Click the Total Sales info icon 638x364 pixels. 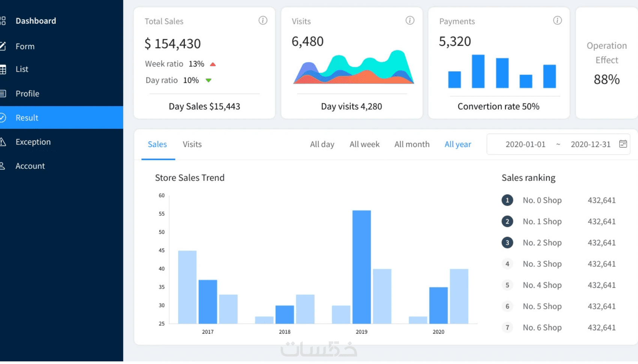point(263,21)
